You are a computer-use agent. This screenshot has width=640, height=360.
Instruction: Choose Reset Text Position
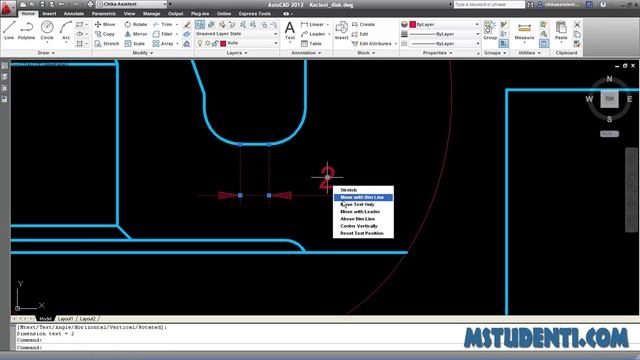click(363, 233)
